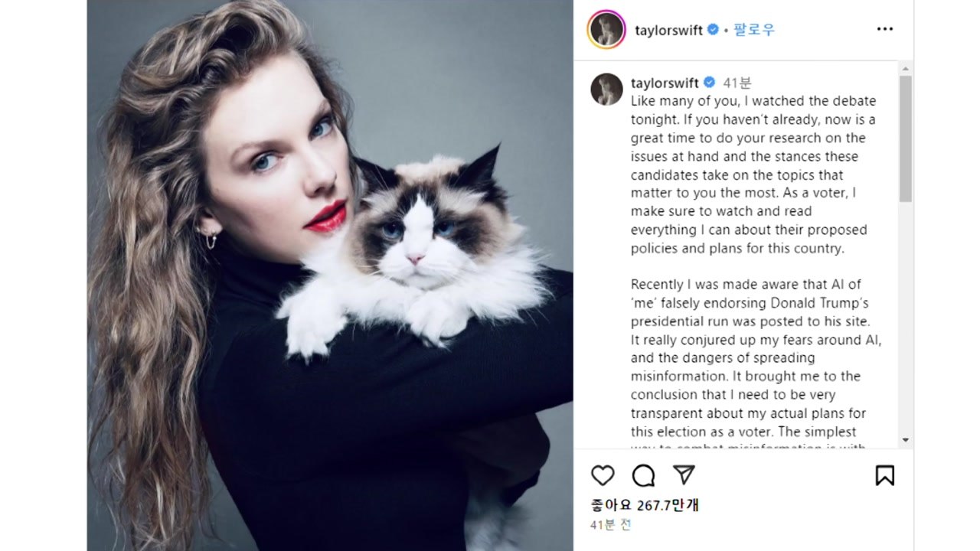Click the post photo of woman with cat
Screen dimensions: 980x551
tap(330, 275)
